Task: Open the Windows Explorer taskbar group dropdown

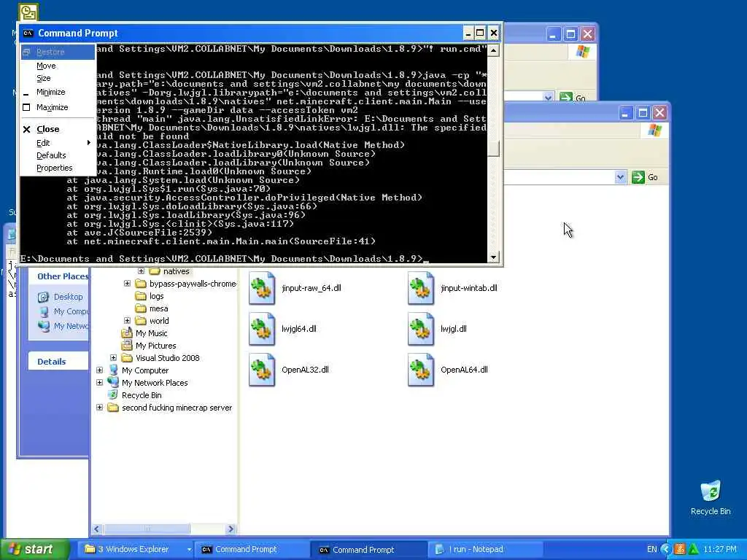Action: [x=189, y=550]
